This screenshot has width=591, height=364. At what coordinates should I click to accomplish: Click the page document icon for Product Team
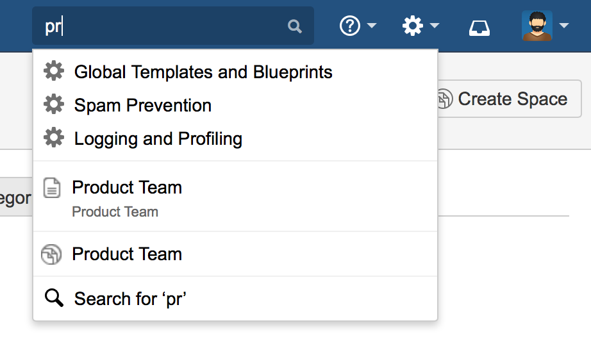point(52,188)
